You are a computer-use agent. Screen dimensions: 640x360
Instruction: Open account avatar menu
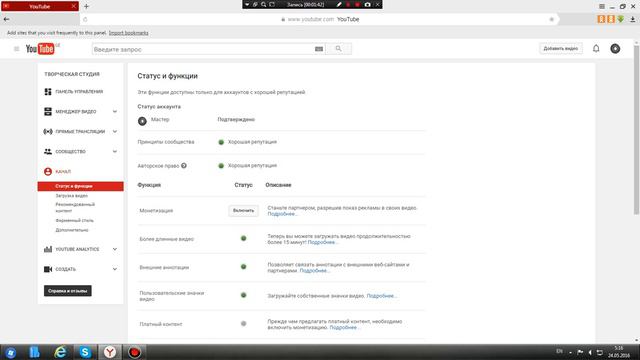tap(615, 49)
